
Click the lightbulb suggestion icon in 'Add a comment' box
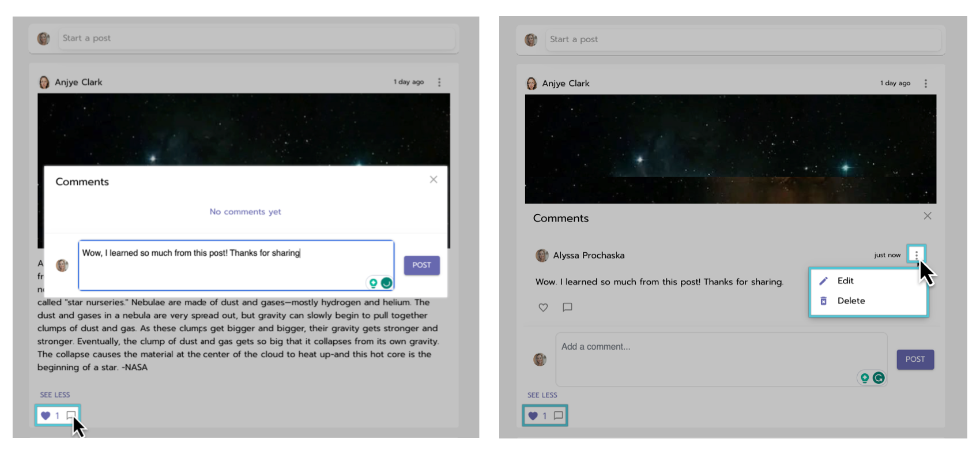(865, 378)
